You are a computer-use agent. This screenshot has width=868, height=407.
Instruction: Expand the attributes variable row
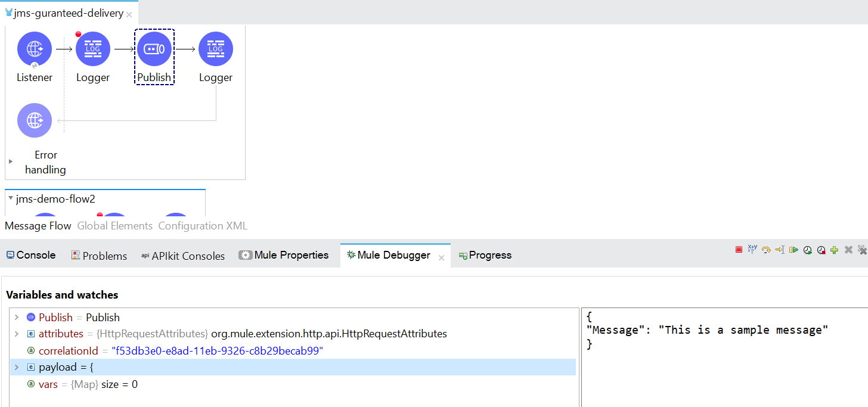click(17, 334)
